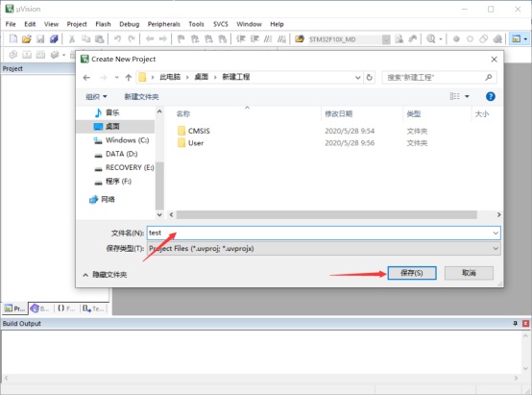Click the Navigate Forwards toolbar icon
The image size is (532, 395).
pyautogui.click(x=163, y=39)
